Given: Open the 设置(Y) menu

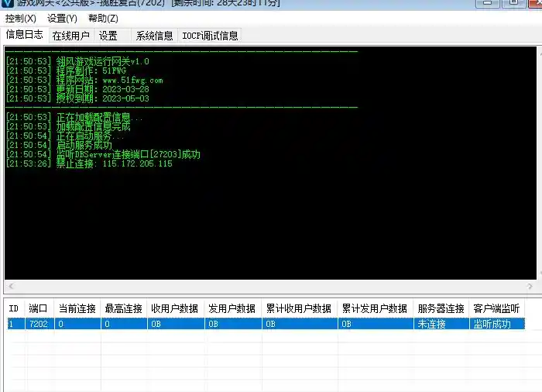Looking at the screenshot, I should tap(62, 19).
